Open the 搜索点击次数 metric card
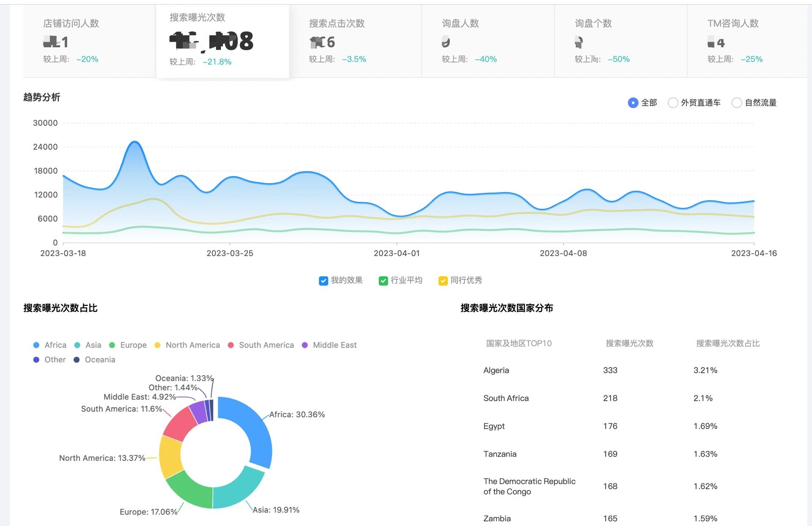Image resolution: width=812 pixels, height=526 pixels. point(355,41)
